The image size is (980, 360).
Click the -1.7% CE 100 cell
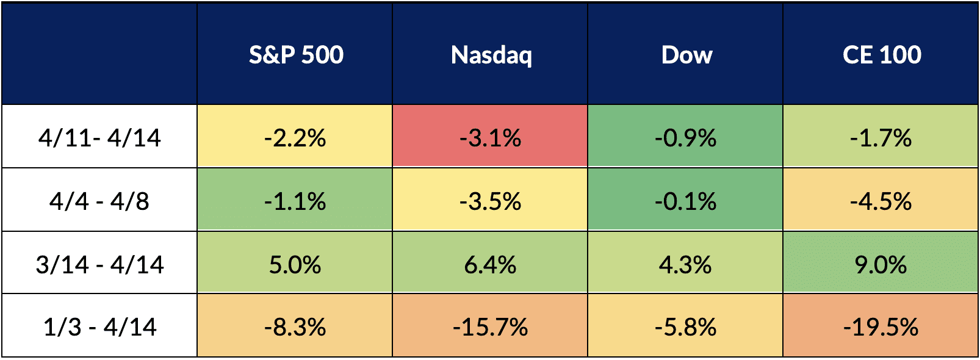tap(881, 137)
